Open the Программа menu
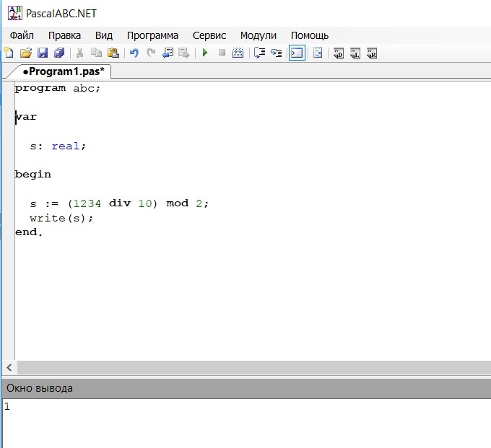The height and width of the screenshot is (448, 491). [152, 35]
